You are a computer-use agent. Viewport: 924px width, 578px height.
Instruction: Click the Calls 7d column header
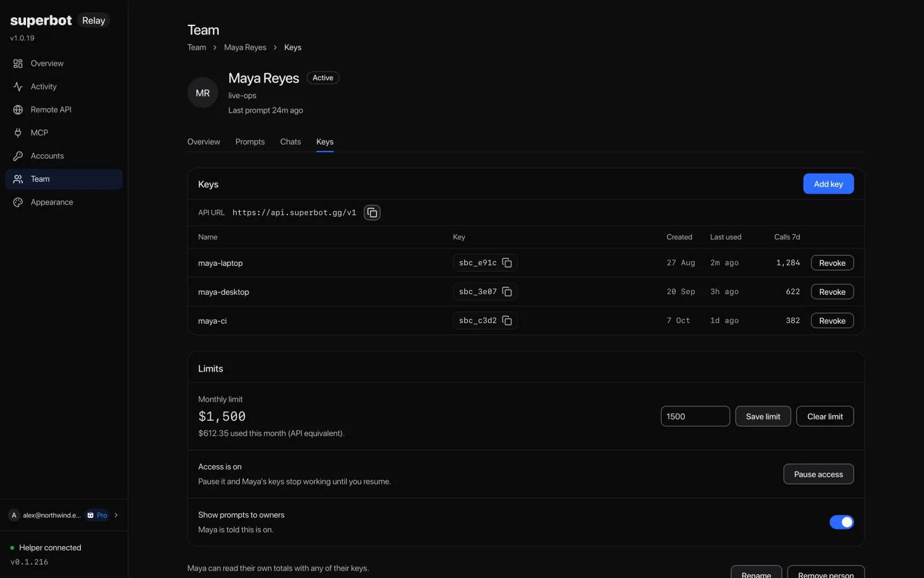point(787,237)
